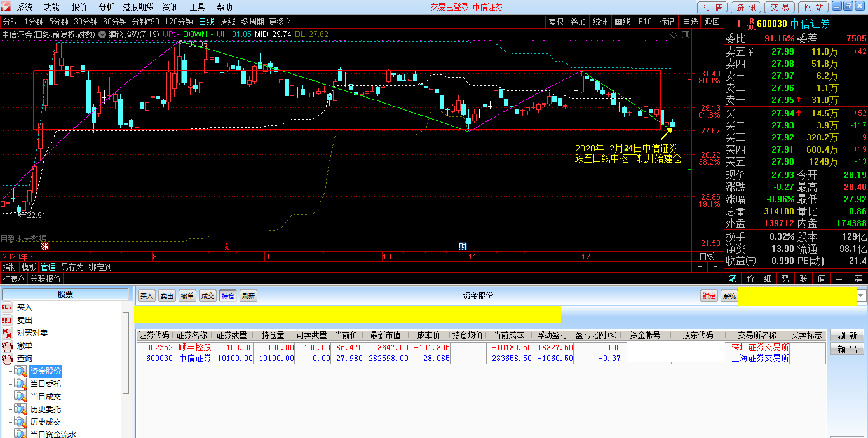Image resolution: width=868 pixels, height=438 pixels.
Task: Open the 报价 menu
Action: pyautogui.click(x=79, y=7)
